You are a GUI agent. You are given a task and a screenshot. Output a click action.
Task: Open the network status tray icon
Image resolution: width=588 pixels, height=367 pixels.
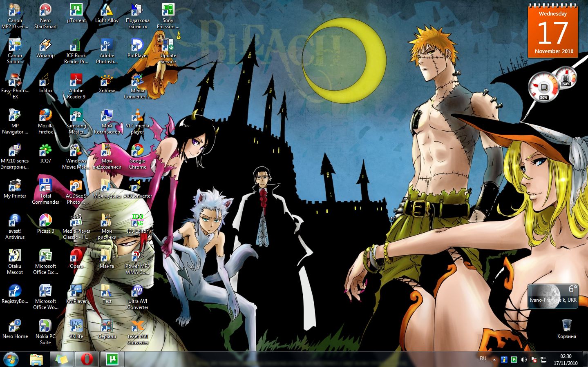[543, 360]
